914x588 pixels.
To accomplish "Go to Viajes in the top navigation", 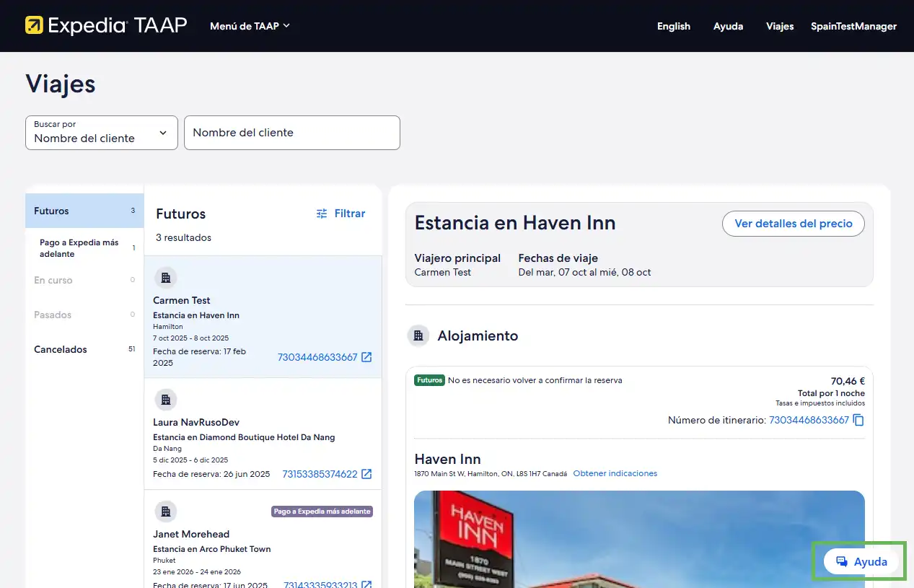I will pos(780,26).
